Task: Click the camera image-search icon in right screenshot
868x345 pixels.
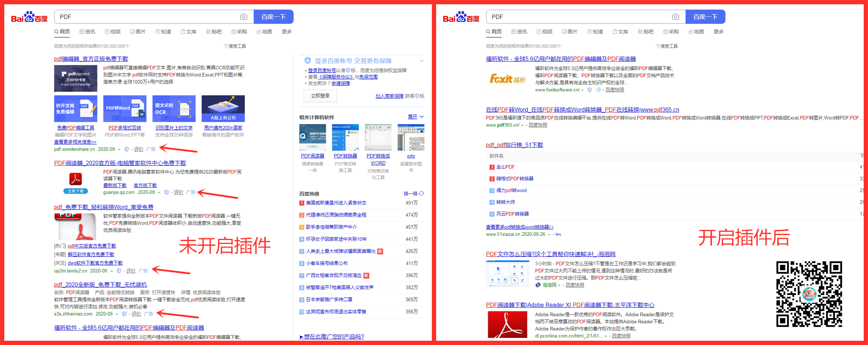Action: tap(675, 17)
